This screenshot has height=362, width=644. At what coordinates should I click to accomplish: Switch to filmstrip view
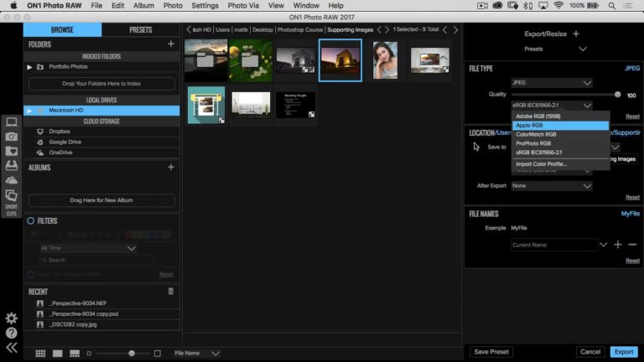pyautogui.click(x=75, y=354)
